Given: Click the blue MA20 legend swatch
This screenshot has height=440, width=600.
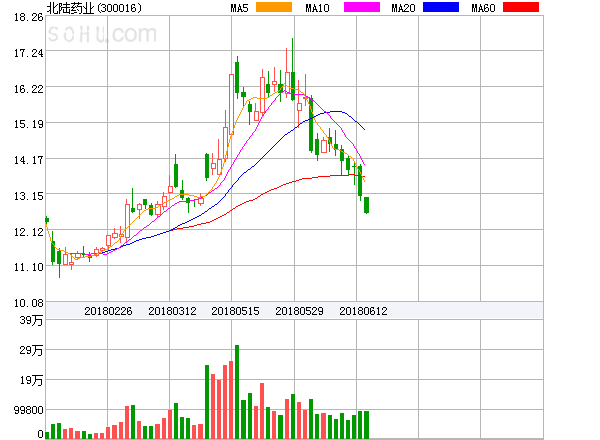Looking at the screenshot, I should click(441, 7).
